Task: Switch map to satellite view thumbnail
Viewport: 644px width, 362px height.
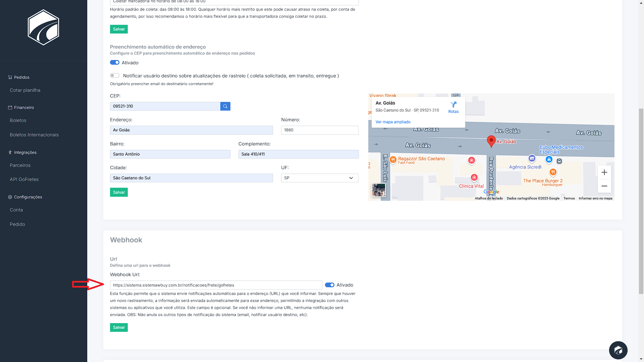Action: click(378, 190)
